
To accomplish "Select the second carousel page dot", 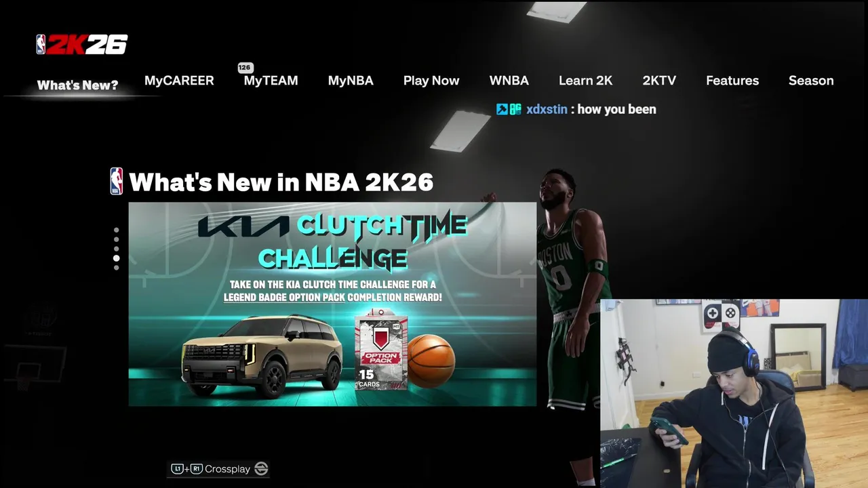I will (117, 239).
